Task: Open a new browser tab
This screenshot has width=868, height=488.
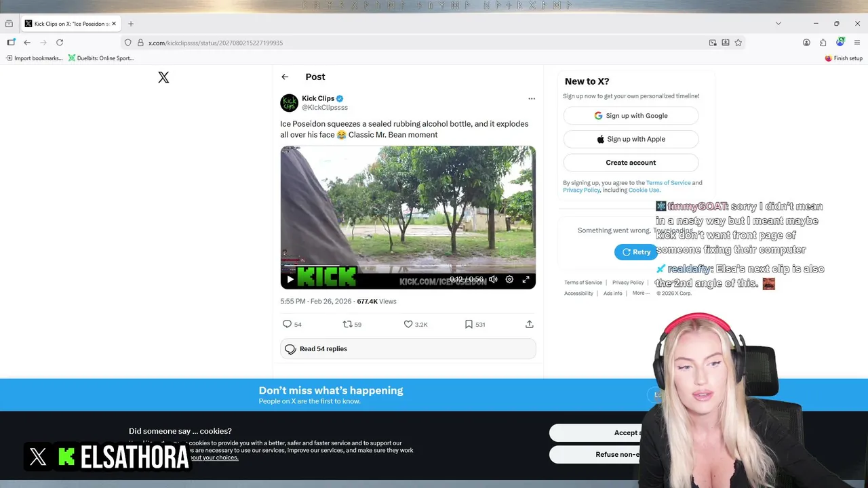Action: point(131,24)
